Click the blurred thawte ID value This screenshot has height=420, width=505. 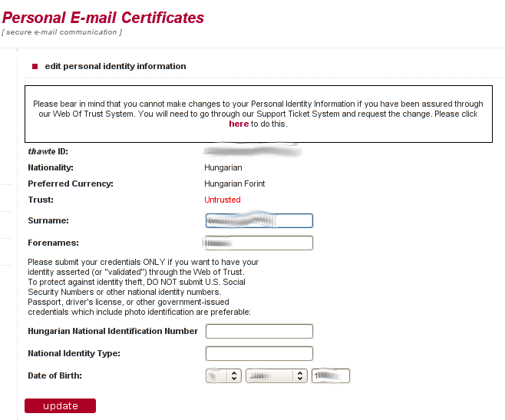coord(252,150)
